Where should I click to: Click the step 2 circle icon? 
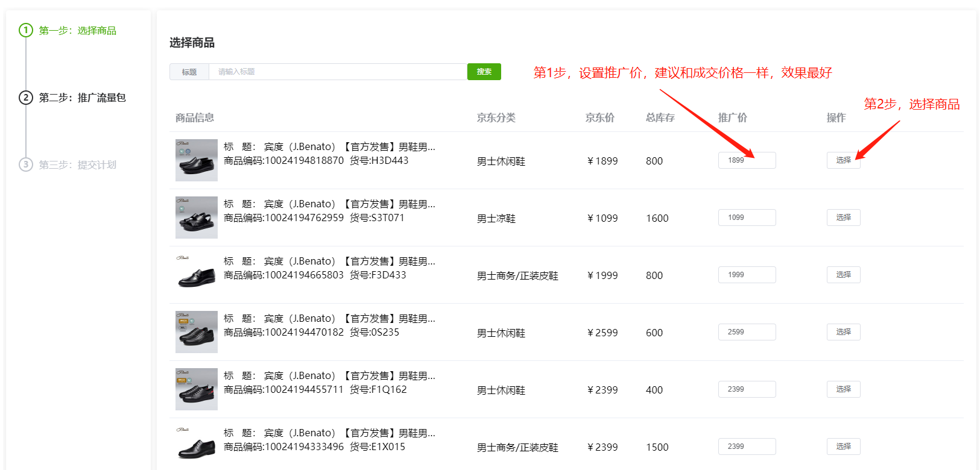click(x=26, y=98)
